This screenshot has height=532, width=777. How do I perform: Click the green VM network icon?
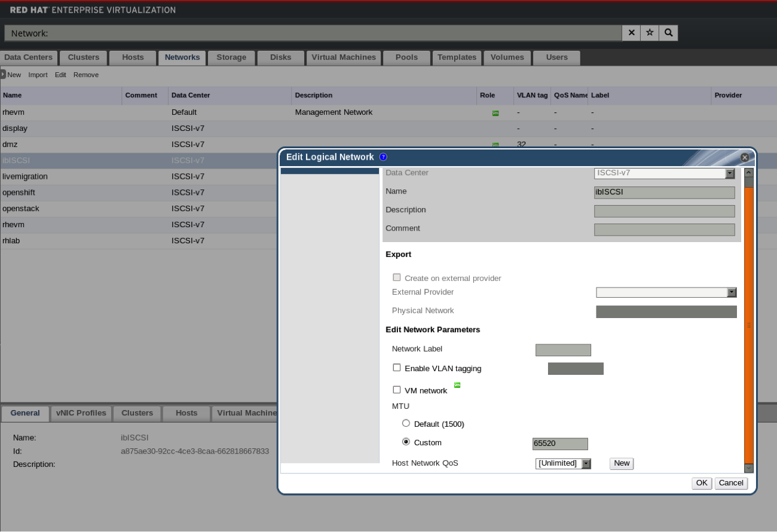457,385
